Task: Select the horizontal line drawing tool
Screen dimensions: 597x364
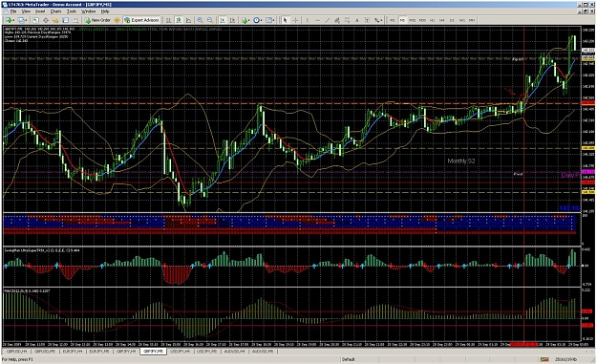Action: pyautogui.click(x=317, y=20)
